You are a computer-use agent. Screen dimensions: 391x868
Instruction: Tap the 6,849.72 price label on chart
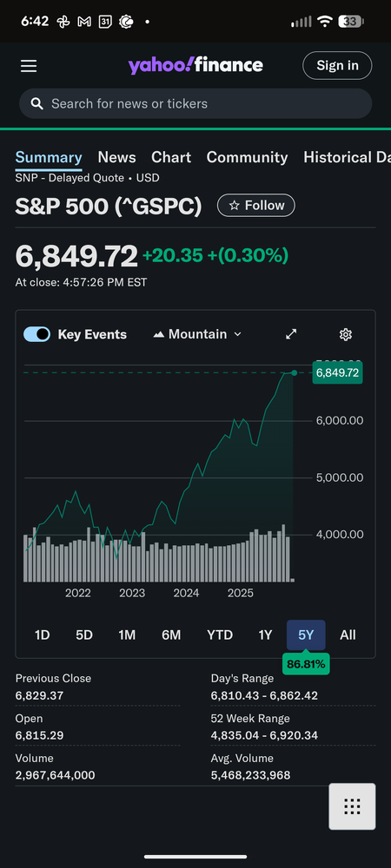coord(337,372)
